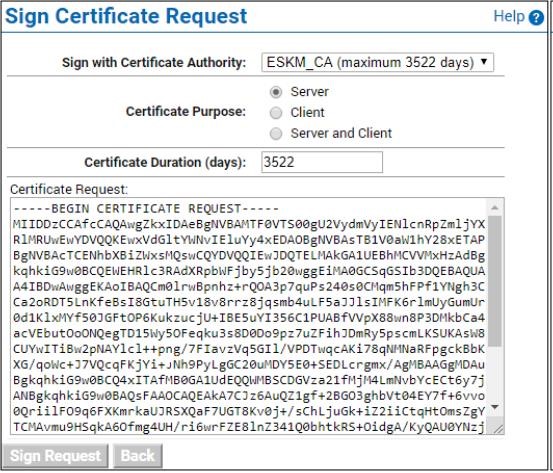Screen dimensions: 553x473
Task: Click the Server label text
Action: [x=310, y=92]
